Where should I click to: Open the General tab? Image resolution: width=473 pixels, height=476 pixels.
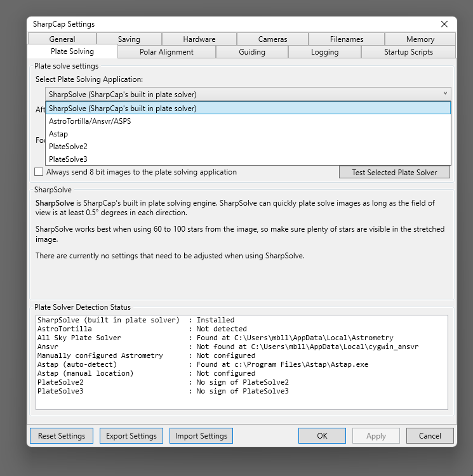coord(62,39)
